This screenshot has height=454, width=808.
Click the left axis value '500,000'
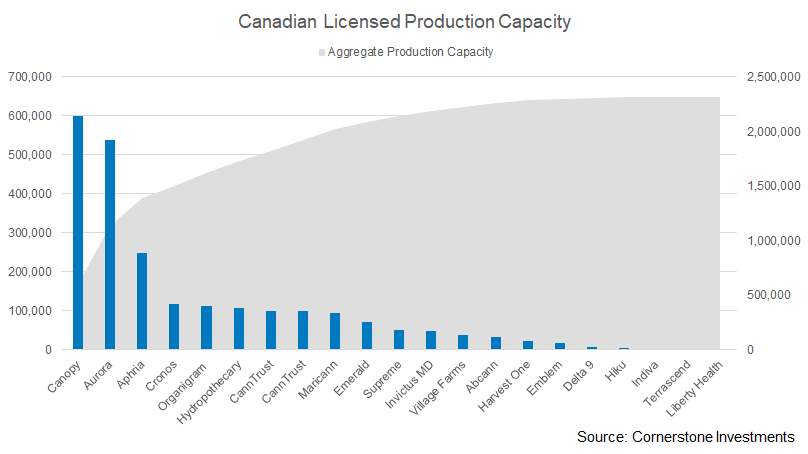(x=30, y=155)
